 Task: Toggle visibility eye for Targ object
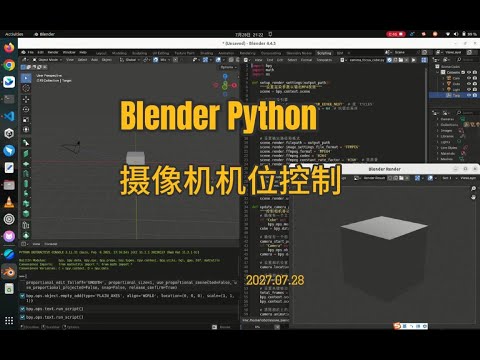(469, 95)
